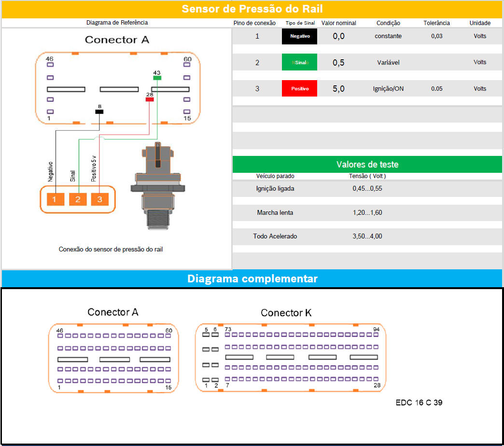The width and height of the screenshot is (504, 446).
Task: Select the Todo Acelerado row label
Action: coord(275,236)
